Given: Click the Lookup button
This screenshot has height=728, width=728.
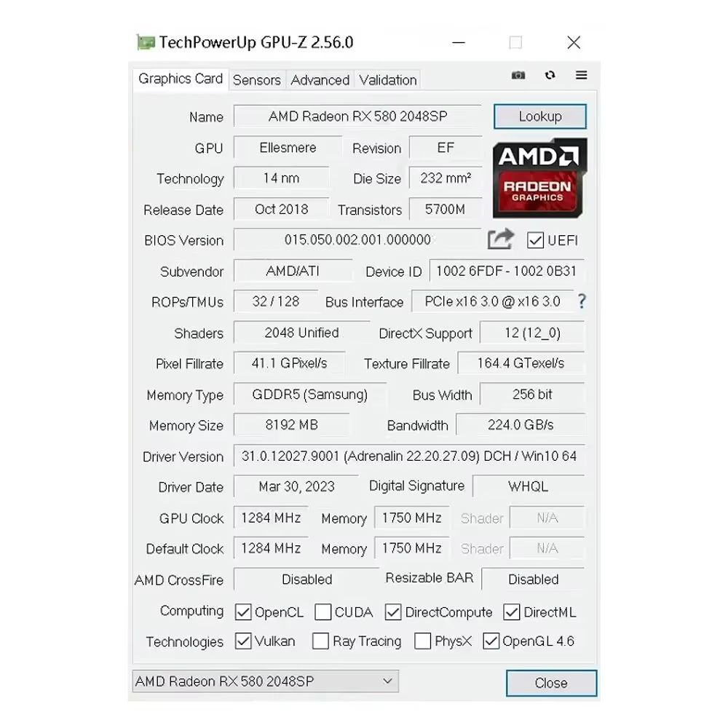Looking at the screenshot, I should click(x=540, y=116).
